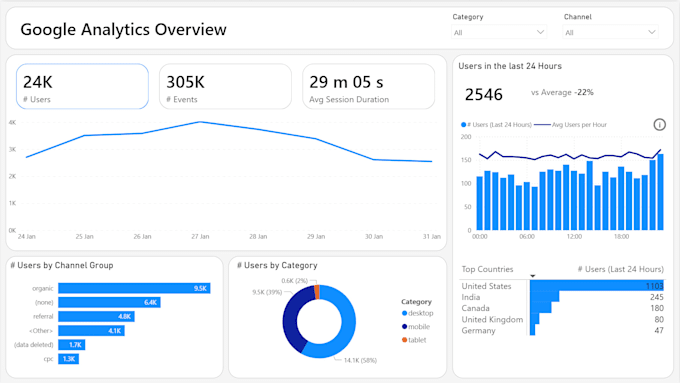Click the vs Average -22% text
The width and height of the screenshot is (680, 383).
click(562, 92)
